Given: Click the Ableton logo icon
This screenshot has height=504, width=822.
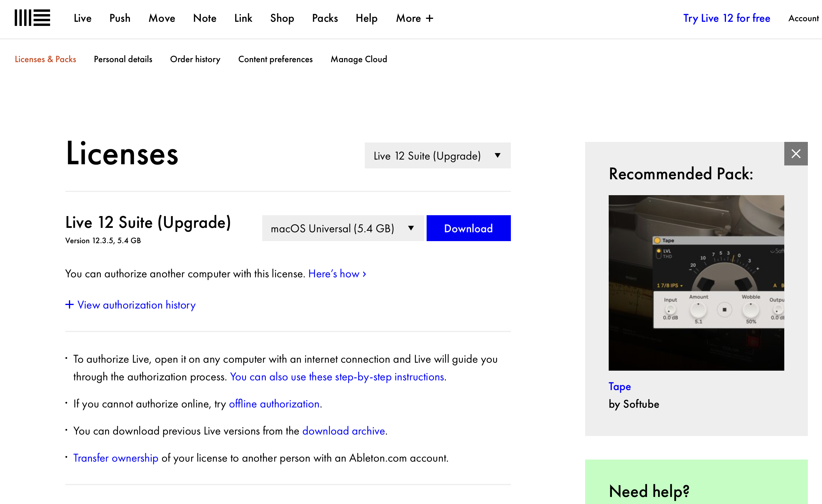Looking at the screenshot, I should pos(32,18).
